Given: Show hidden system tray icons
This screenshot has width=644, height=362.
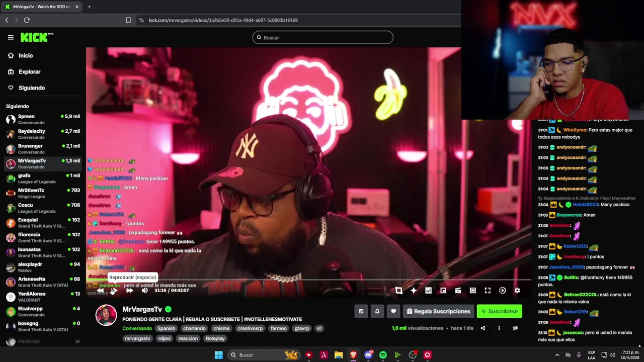Looking at the screenshot, I should pyautogui.click(x=557, y=355).
